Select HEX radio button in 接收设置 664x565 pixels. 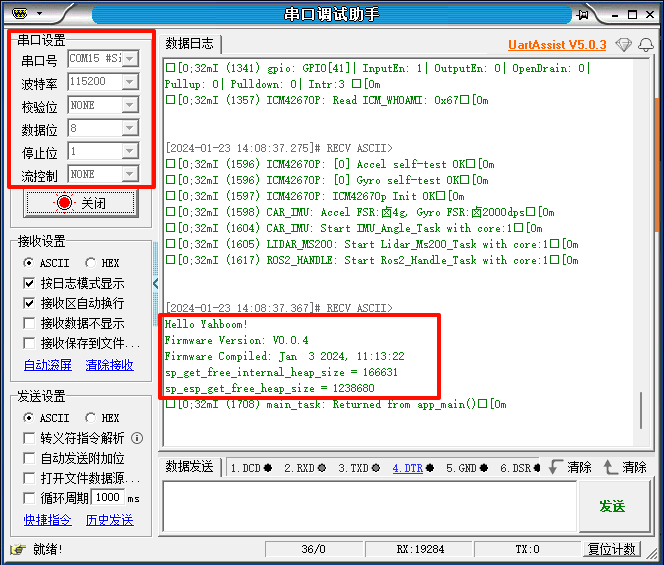coord(90,263)
